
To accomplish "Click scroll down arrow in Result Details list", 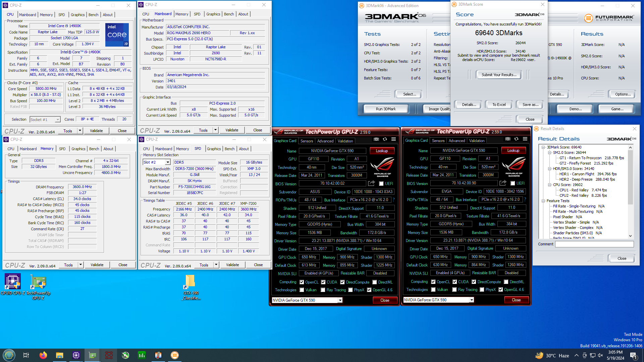I will (x=630, y=236).
